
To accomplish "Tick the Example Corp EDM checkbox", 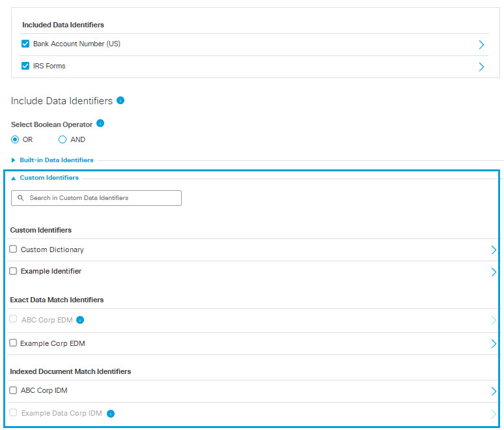I will tap(13, 343).
